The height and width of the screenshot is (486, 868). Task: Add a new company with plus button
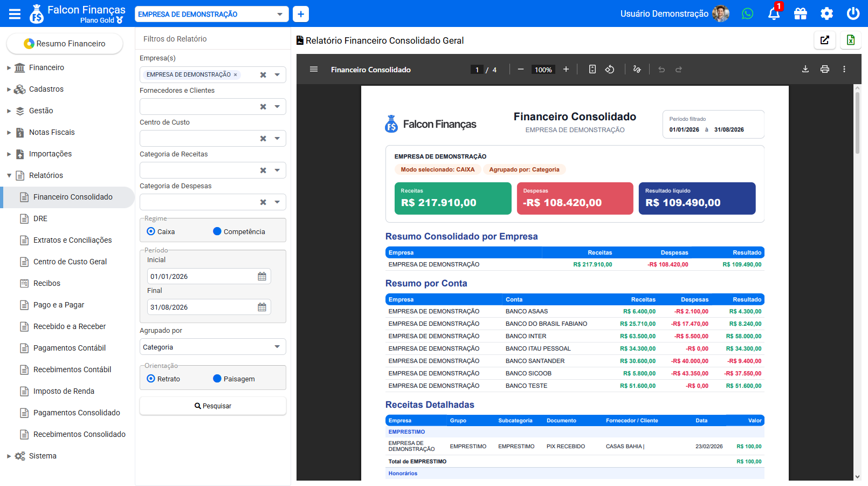pos(301,14)
